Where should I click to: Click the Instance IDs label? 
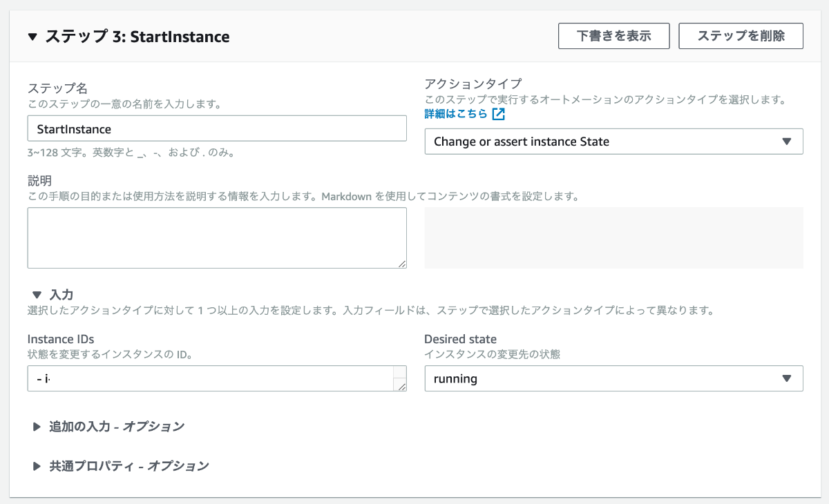coord(61,339)
